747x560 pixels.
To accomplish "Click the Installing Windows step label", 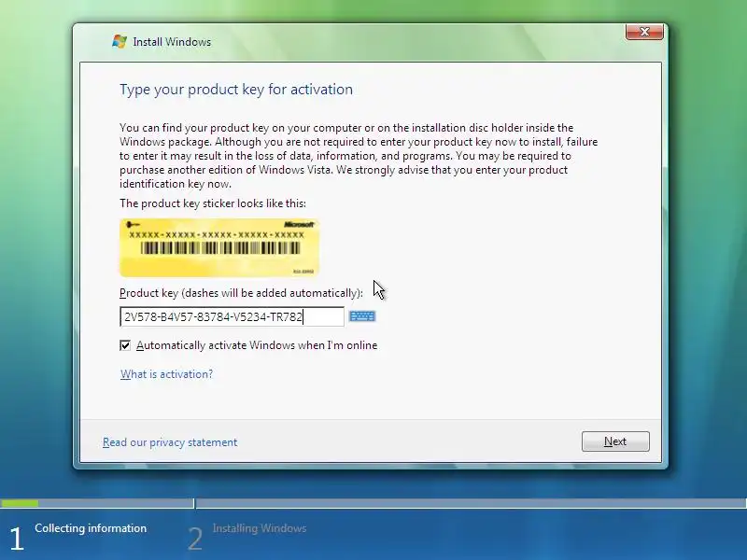I will 260,528.
